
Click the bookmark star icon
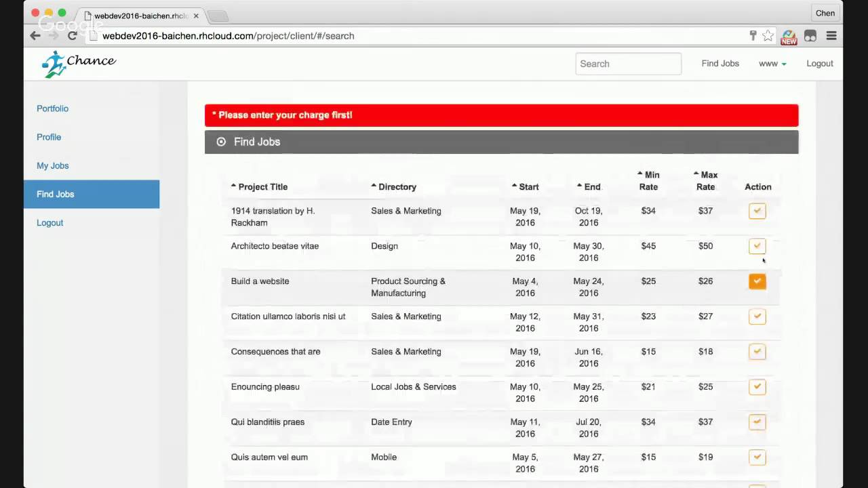pos(768,36)
